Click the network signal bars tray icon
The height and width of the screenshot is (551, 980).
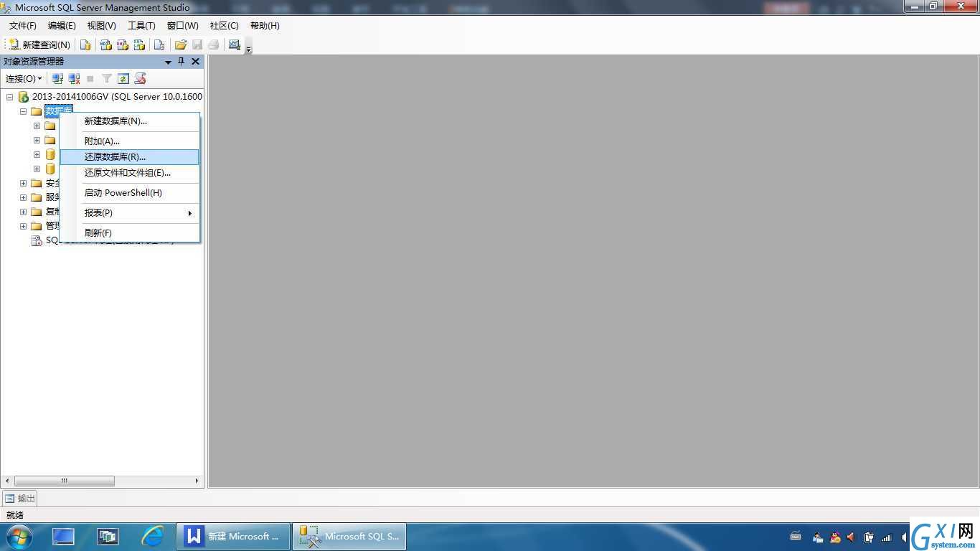pyautogui.click(x=886, y=537)
